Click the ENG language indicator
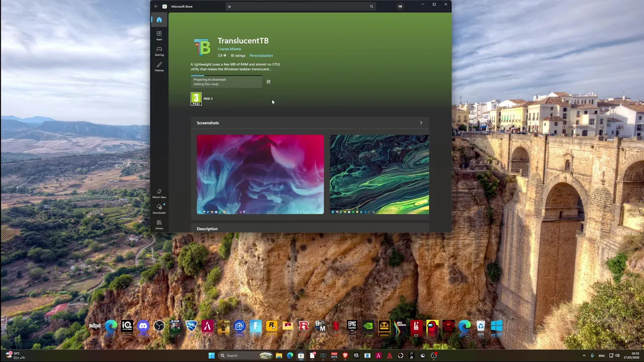The height and width of the screenshot is (362, 644). tap(602, 355)
